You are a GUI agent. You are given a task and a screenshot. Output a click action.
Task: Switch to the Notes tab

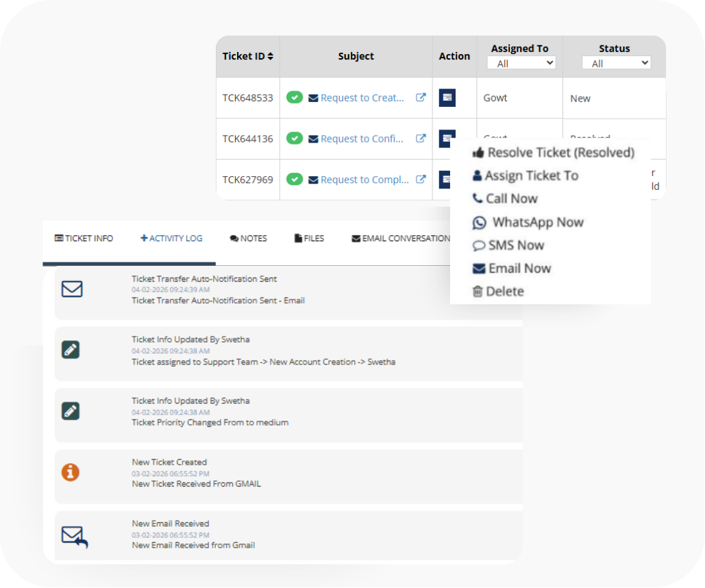coord(248,238)
